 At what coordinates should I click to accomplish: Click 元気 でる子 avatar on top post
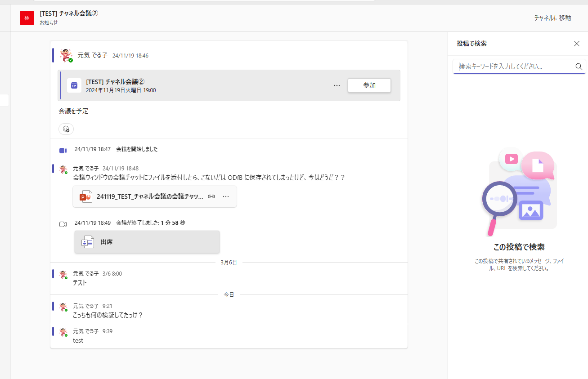66,55
